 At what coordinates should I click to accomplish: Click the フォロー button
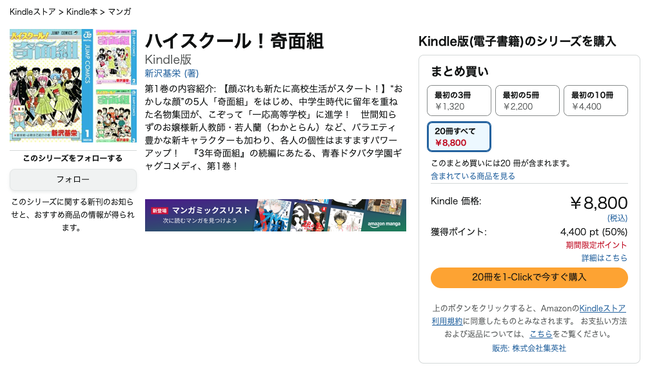[x=73, y=179]
